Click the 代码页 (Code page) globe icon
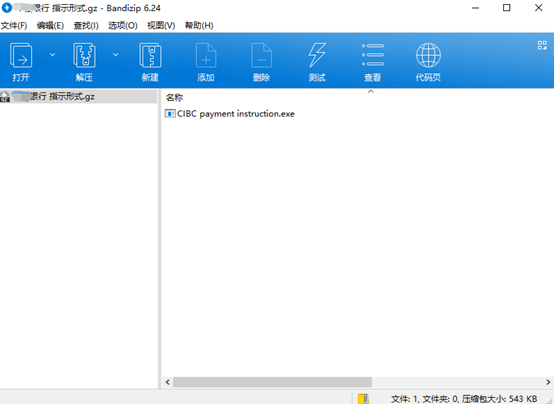Screen dimensions: 554x404 [x=428, y=55]
